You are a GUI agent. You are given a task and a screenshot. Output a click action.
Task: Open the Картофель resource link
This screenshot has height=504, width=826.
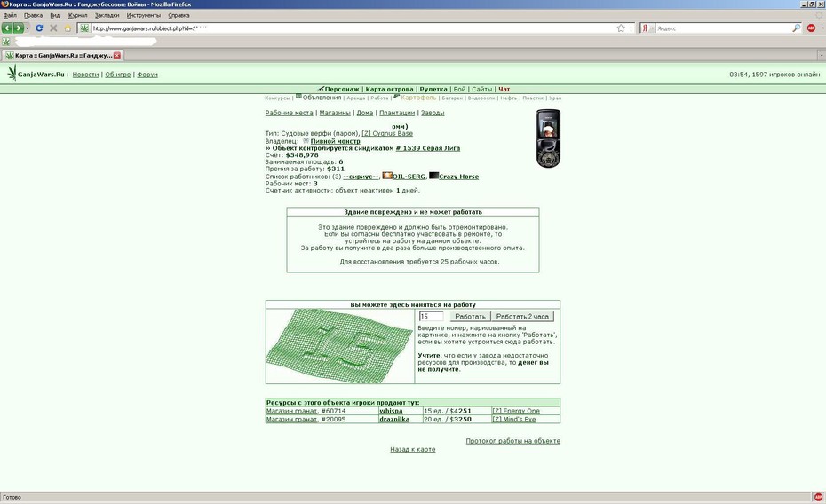click(x=418, y=98)
